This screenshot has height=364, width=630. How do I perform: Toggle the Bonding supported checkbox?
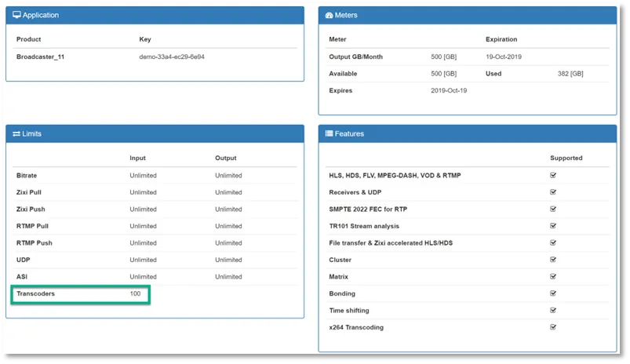[553, 293]
